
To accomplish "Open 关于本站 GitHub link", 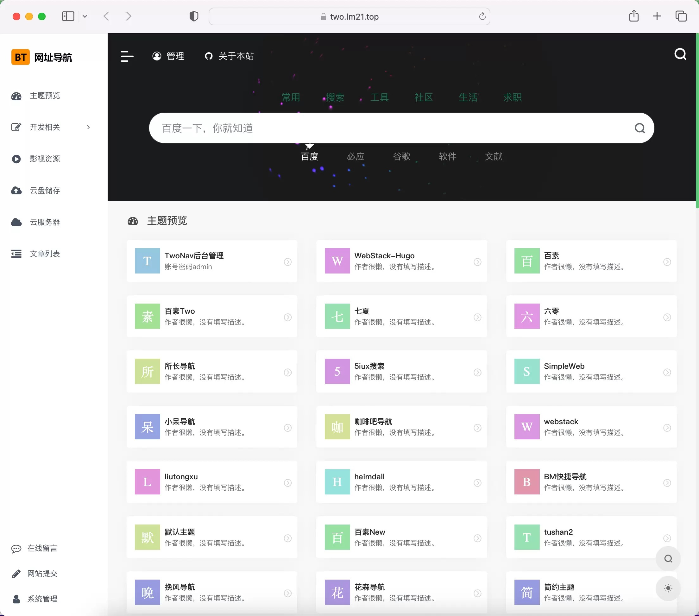I will tap(229, 56).
